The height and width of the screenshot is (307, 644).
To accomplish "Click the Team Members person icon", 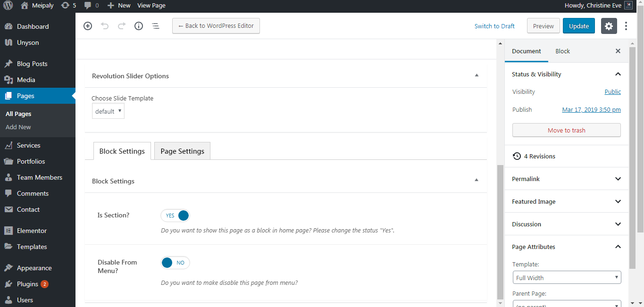I will [8, 177].
